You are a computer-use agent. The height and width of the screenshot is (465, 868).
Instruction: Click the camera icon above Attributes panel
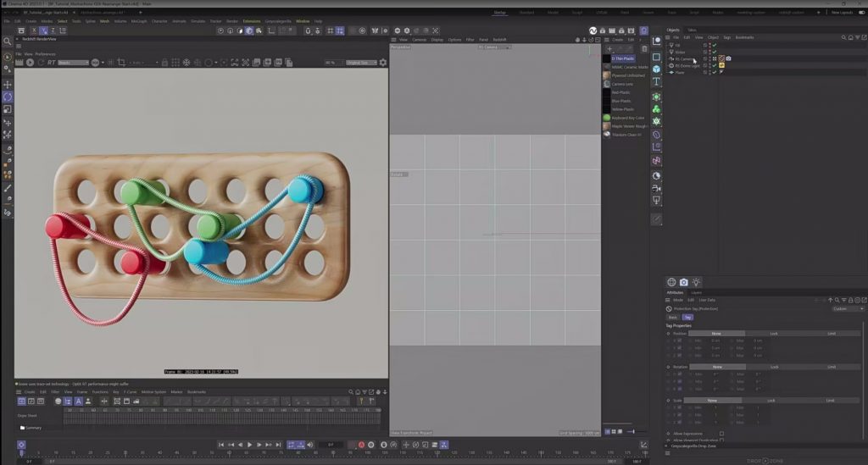(x=684, y=282)
